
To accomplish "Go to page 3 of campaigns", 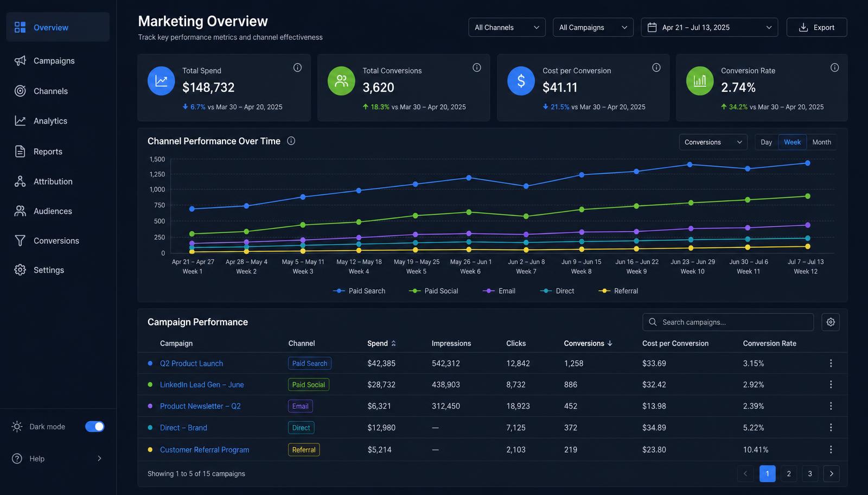I will click(810, 474).
